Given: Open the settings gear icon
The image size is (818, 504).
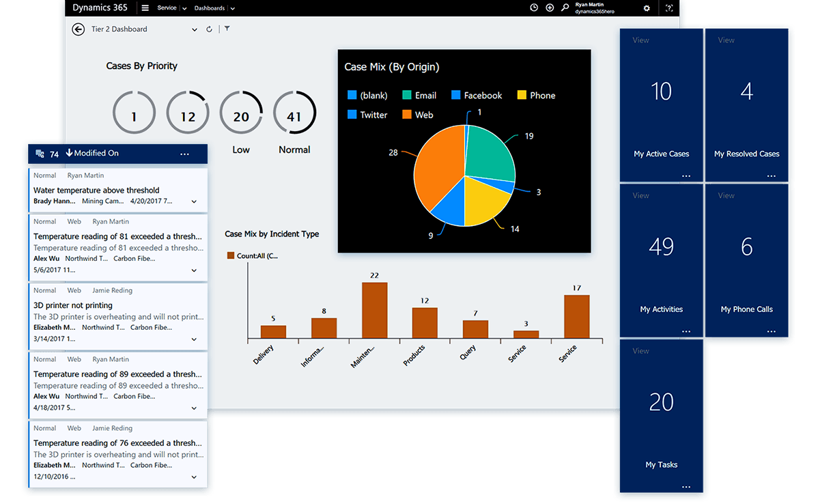Looking at the screenshot, I should tap(647, 8).
